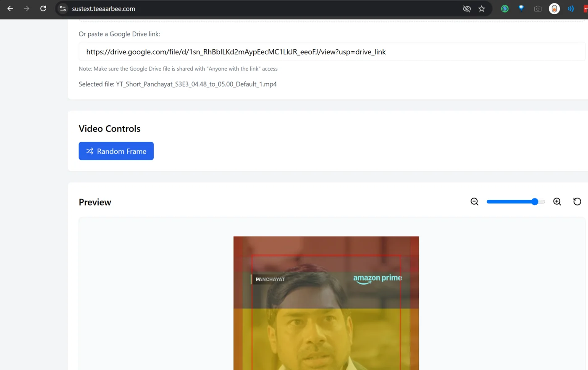Click the browser forward arrow
588x370 pixels.
pyautogui.click(x=26, y=8)
